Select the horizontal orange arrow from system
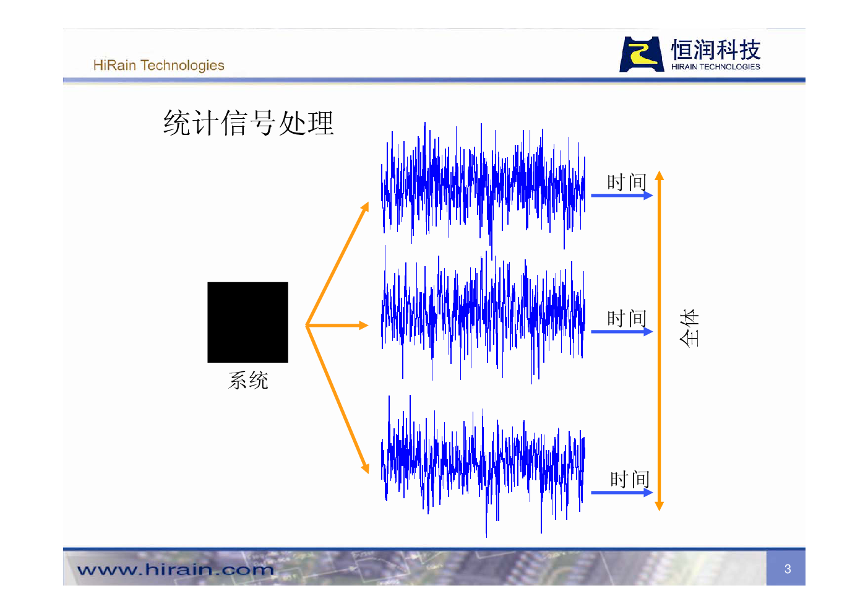 (x=337, y=325)
